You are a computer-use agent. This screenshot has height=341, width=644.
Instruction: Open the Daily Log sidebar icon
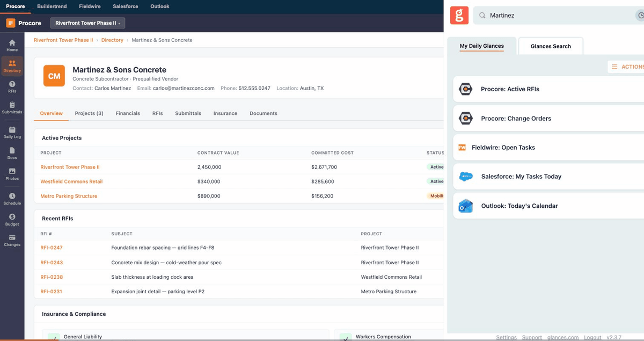pyautogui.click(x=12, y=133)
